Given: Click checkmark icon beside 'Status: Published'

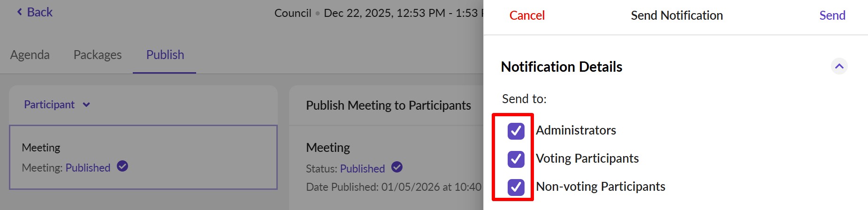Looking at the screenshot, I should pos(397,167).
